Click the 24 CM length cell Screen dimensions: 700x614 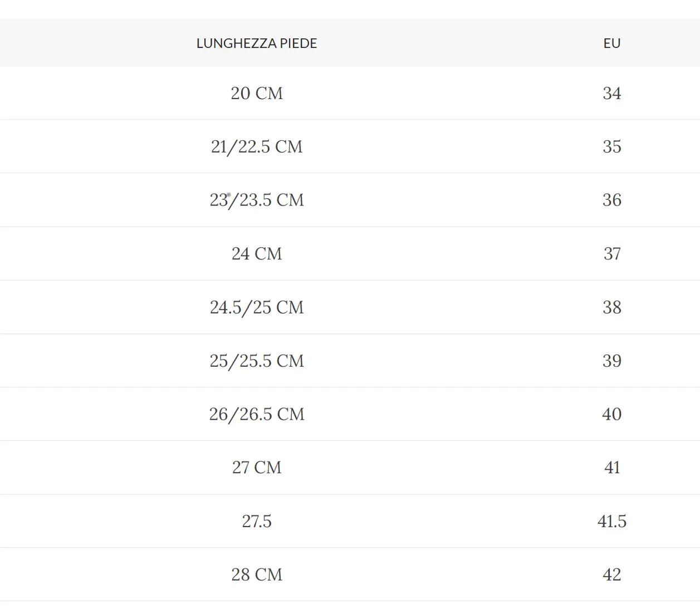pyautogui.click(x=257, y=254)
